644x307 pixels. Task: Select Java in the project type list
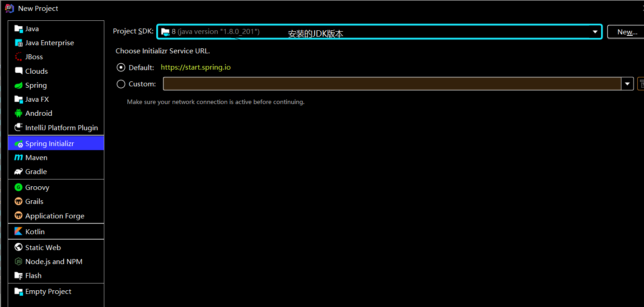tap(56, 29)
